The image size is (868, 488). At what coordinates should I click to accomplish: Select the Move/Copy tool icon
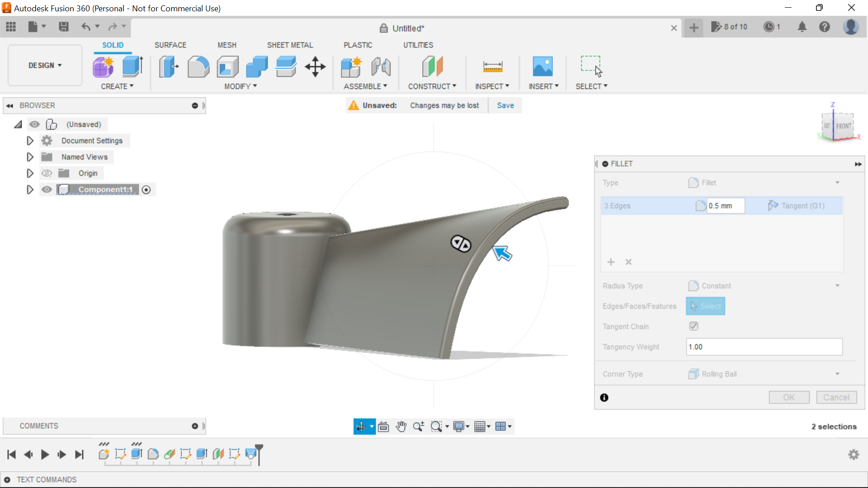click(316, 66)
